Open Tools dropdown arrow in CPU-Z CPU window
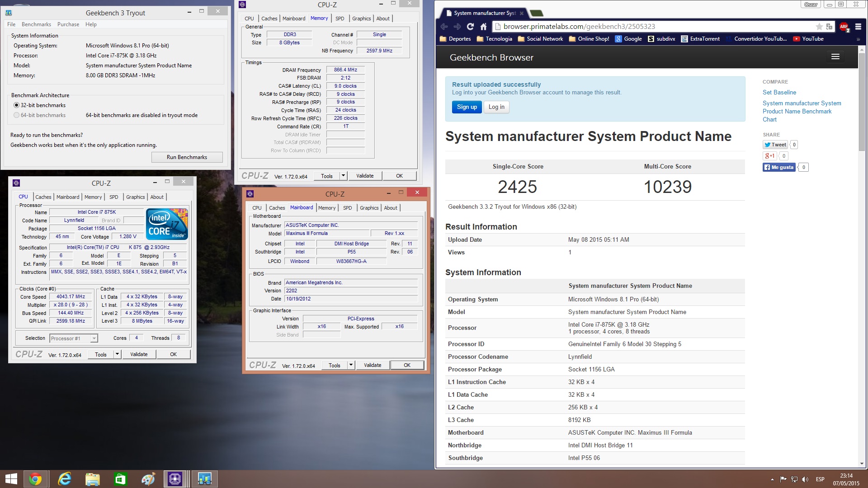Screen dimensions: 868x488 (x=117, y=354)
